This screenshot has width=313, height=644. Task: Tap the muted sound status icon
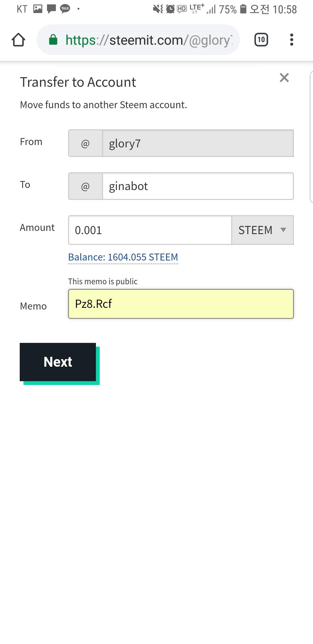158,9
